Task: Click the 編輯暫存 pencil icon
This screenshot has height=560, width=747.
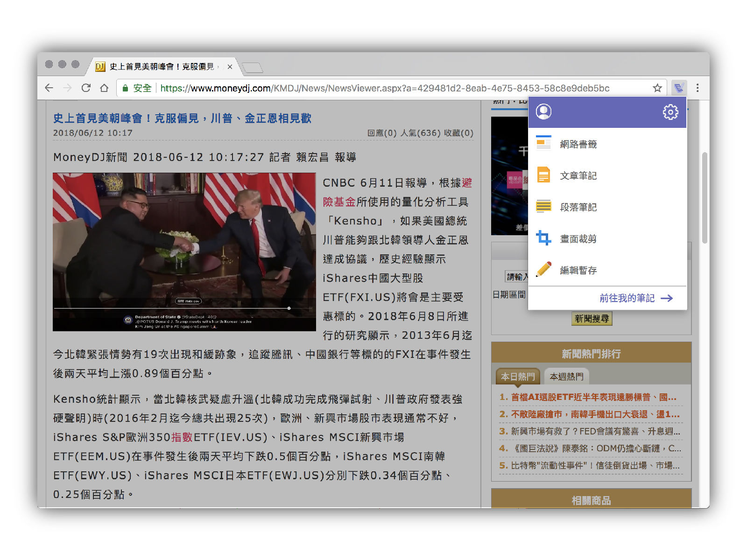Action: 543,270
